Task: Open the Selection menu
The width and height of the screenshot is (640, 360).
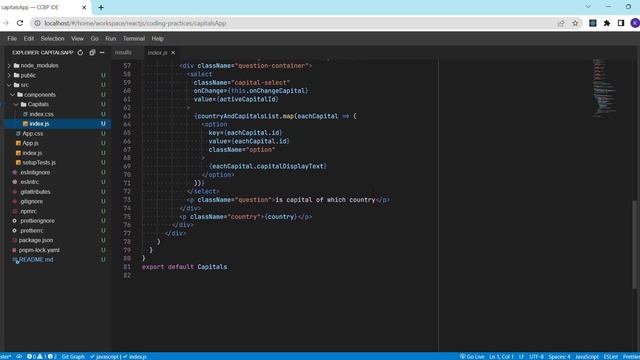Action: pyautogui.click(x=52, y=38)
